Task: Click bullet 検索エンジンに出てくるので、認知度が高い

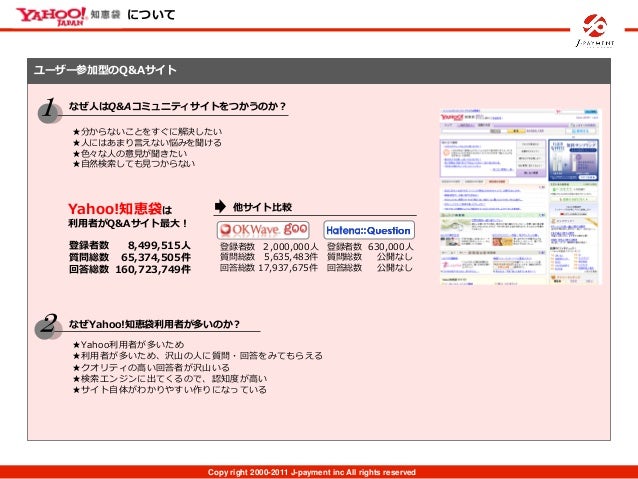Action: click(170, 378)
